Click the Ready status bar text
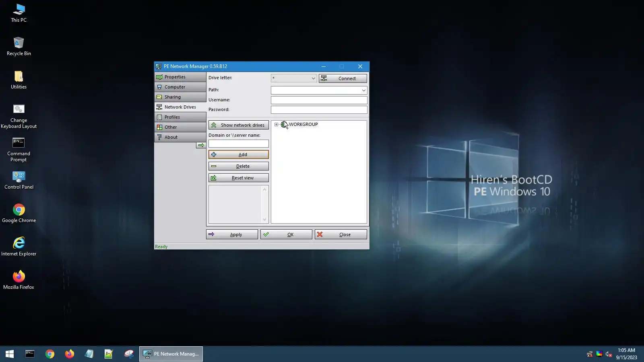Image resolution: width=644 pixels, height=362 pixels. coord(161,247)
